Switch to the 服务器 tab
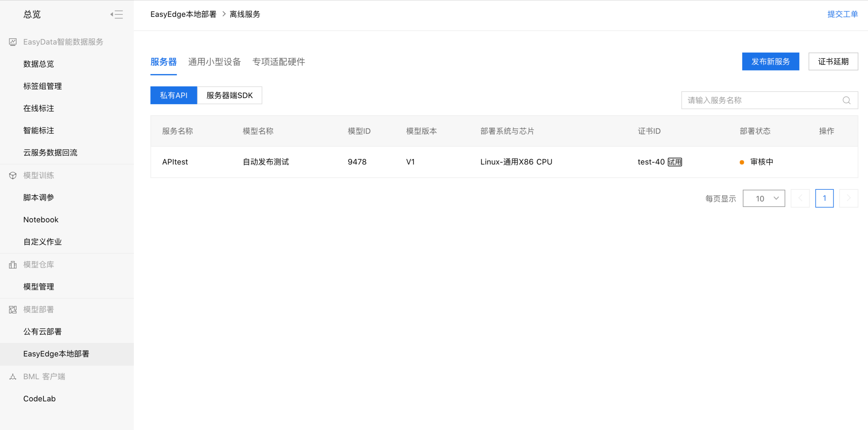Screen dimensions: 868x430 pos(163,62)
